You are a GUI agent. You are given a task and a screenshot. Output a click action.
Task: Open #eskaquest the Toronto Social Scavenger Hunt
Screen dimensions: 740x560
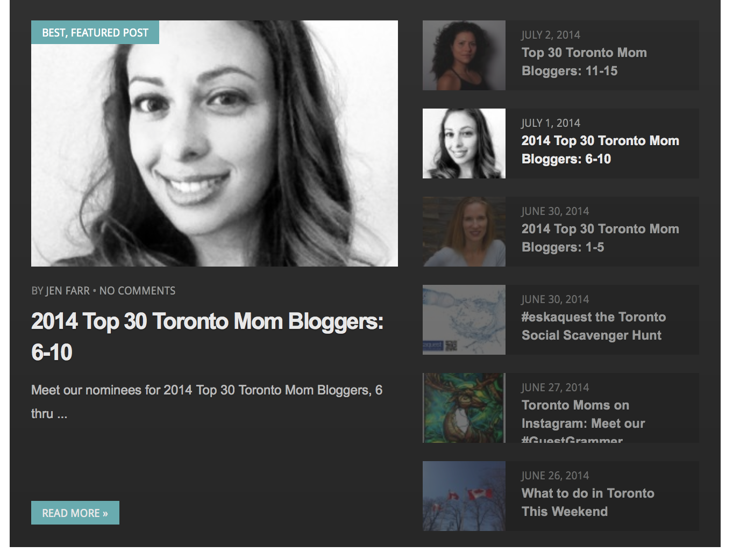pyautogui.click(x=594, y=326)
